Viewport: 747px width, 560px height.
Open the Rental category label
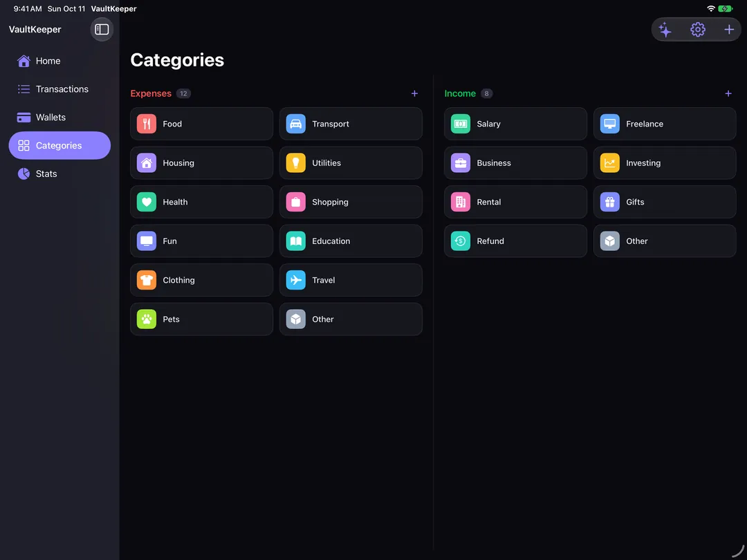(488, 202)
